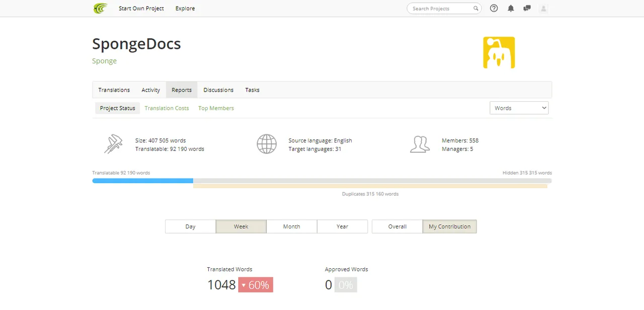Click 'Members: 558' text
This screenshot has height=310, width=644.
460,140
